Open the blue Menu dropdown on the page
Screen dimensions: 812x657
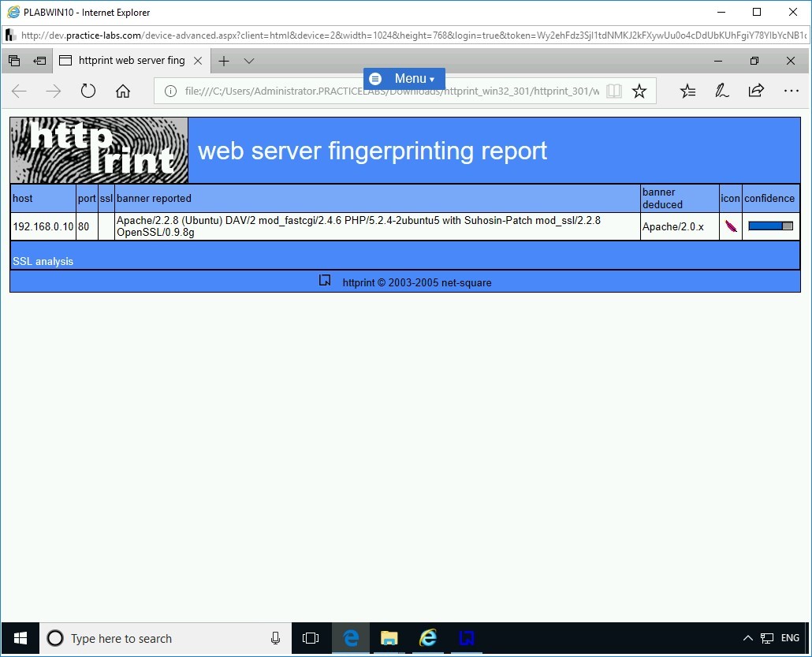pyautogui.click(x=404, y=78)
